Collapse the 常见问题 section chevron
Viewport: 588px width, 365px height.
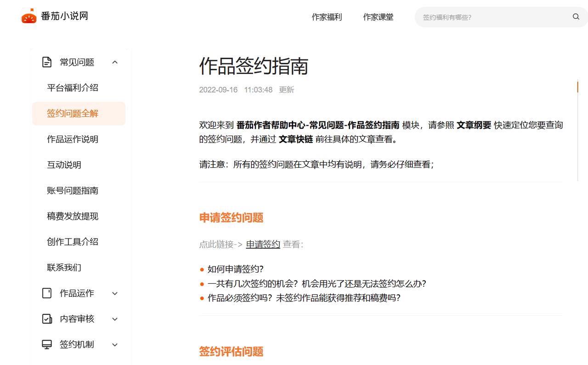tap(115, 62)
